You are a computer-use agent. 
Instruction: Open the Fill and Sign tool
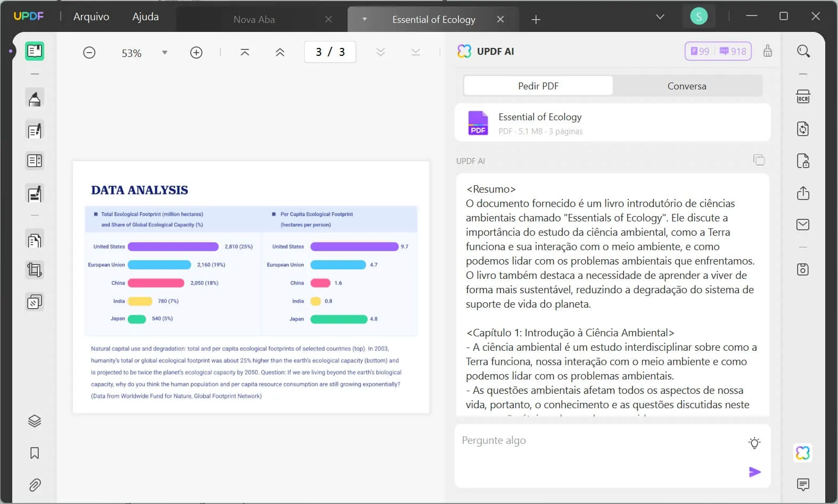(x=35, y=194)
